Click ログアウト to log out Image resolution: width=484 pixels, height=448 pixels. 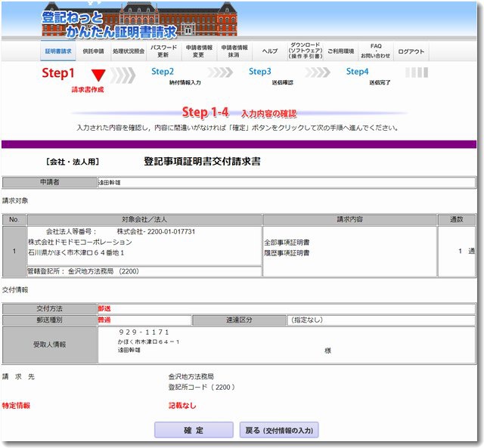(x=411, y=51)
